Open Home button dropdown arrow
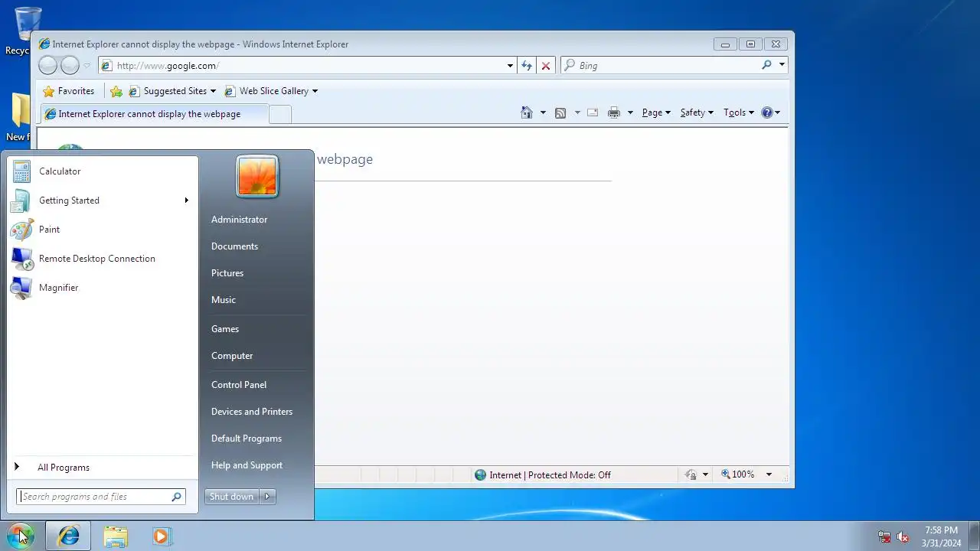 [x=543, y=112]
